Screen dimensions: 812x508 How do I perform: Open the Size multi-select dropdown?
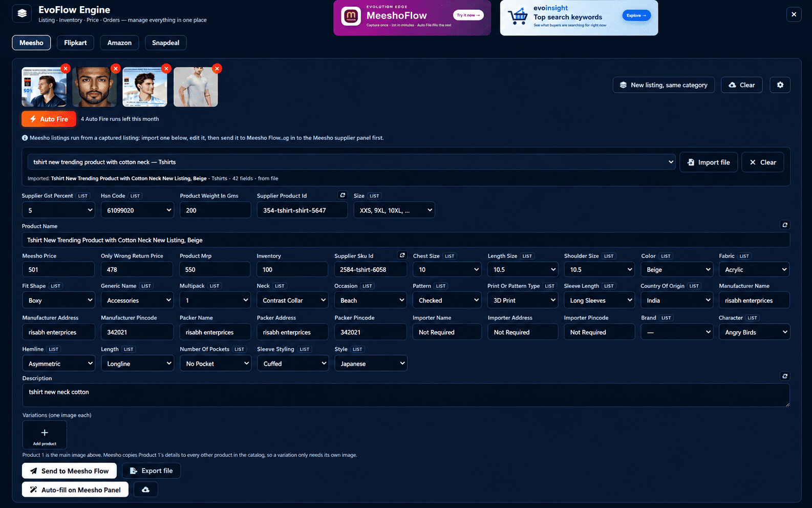394,210
